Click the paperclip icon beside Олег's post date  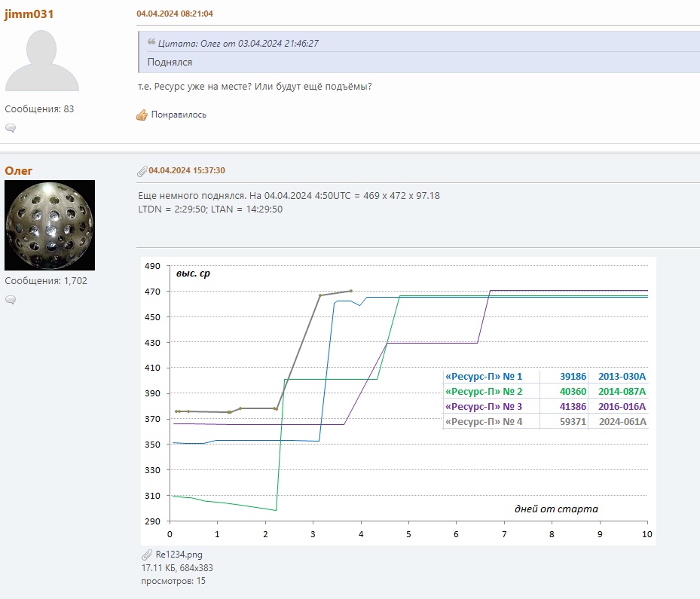[142, 171]
